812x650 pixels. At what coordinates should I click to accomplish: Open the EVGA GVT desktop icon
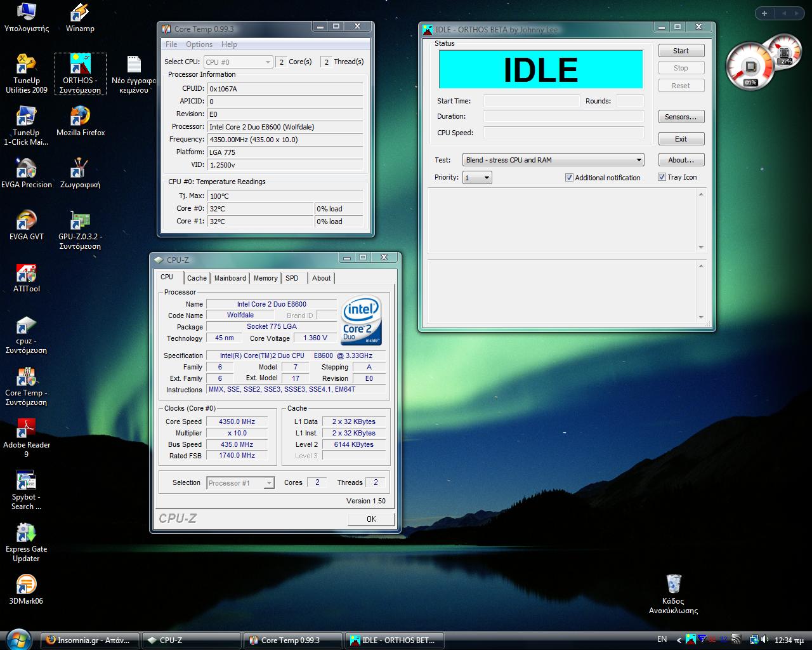[x=27, y=225]
